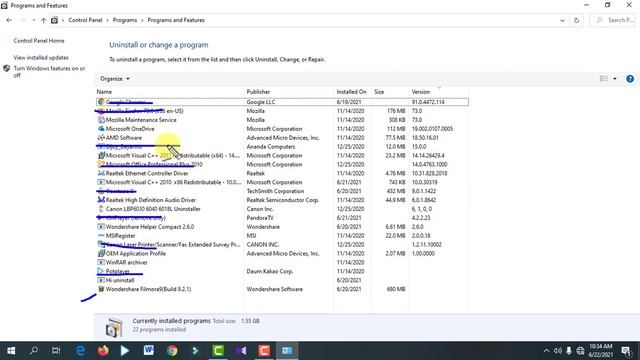
Task: Open Visual Studio from the taskbar
Action: click(x=241, y=351)
